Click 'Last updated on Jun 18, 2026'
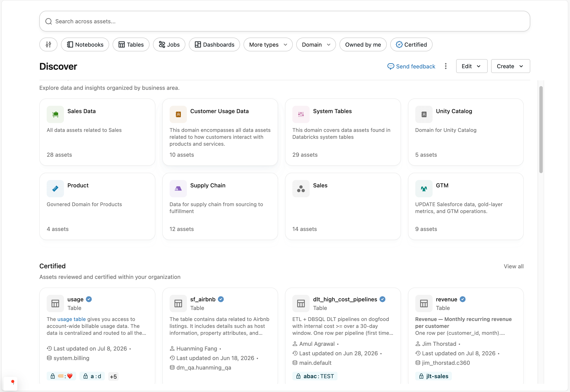The image size is (570, 392). (x=215, y=358)
